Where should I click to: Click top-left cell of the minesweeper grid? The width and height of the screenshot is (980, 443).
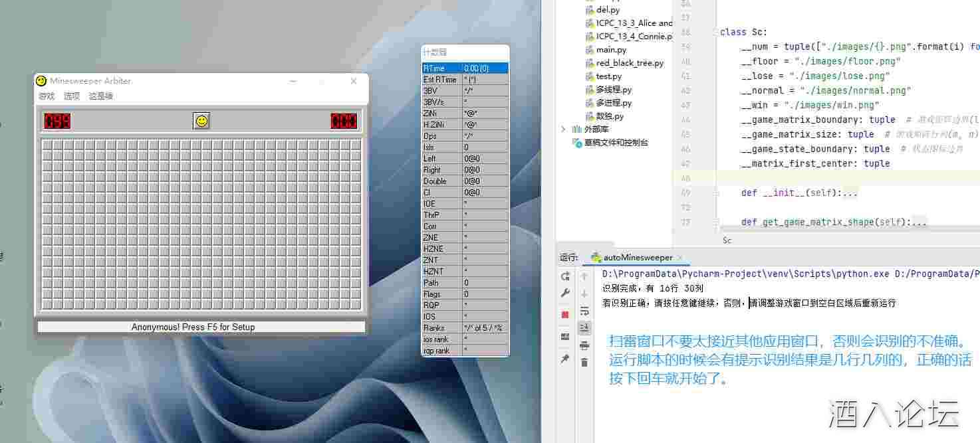47,145
